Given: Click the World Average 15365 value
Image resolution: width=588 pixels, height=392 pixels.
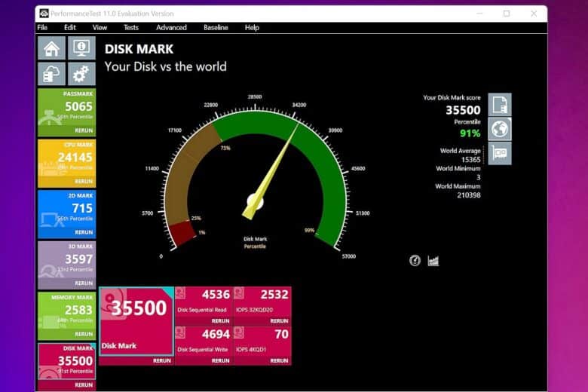Looking at the screenshot, I should [470, 159].
